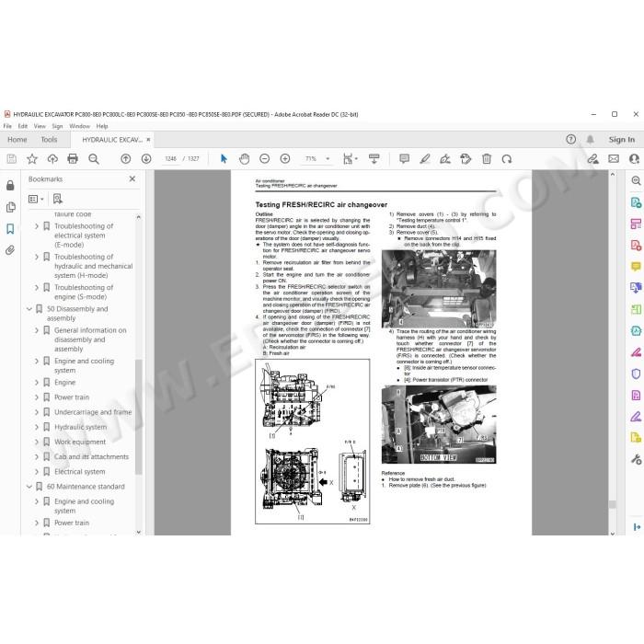Open the find text search tool

94,158
